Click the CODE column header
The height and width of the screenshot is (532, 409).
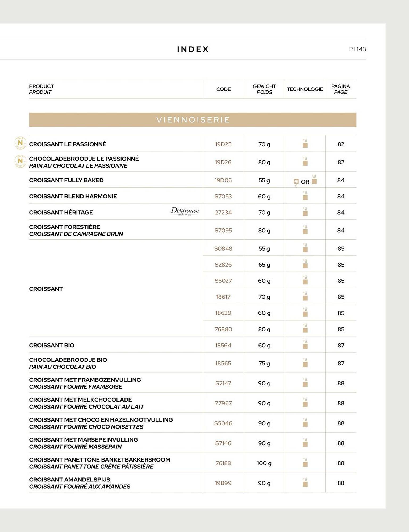click(x=223, y=89)
